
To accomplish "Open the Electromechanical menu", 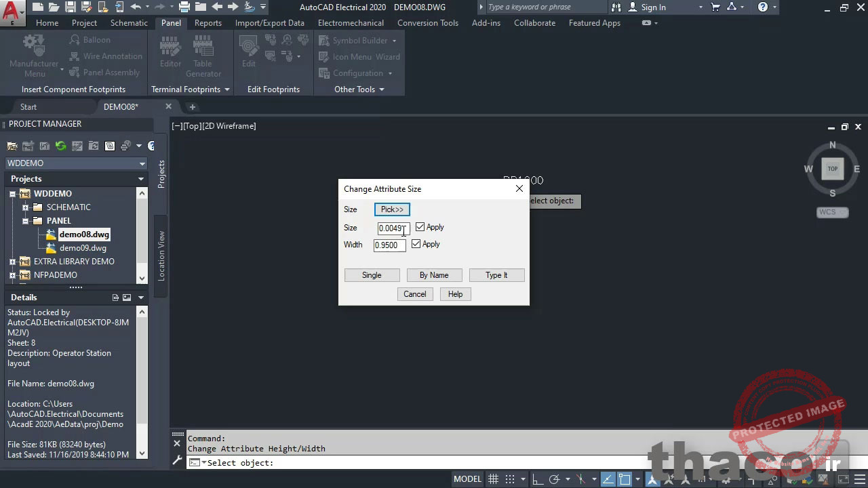I will point(350,22).
